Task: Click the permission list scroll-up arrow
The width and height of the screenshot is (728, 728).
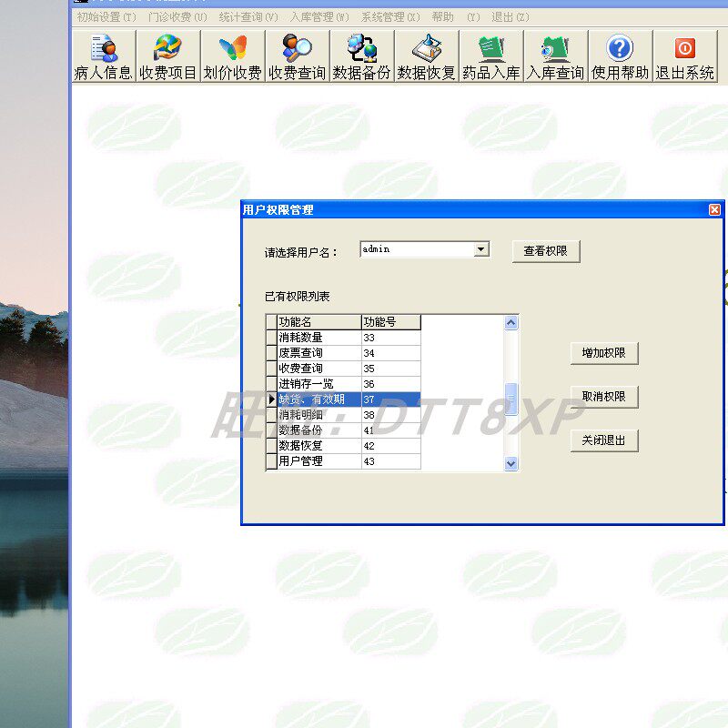Action: tap(511, 323)
